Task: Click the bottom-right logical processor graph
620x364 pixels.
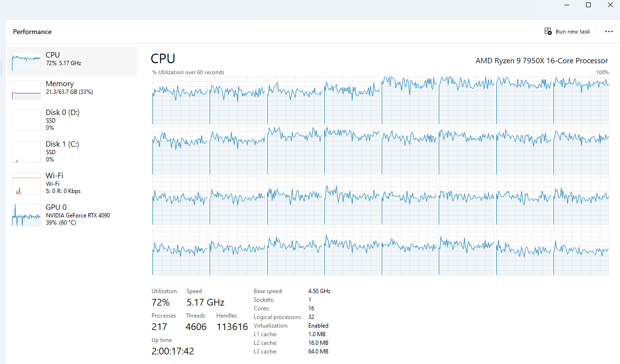Action: tap(581, 251)
